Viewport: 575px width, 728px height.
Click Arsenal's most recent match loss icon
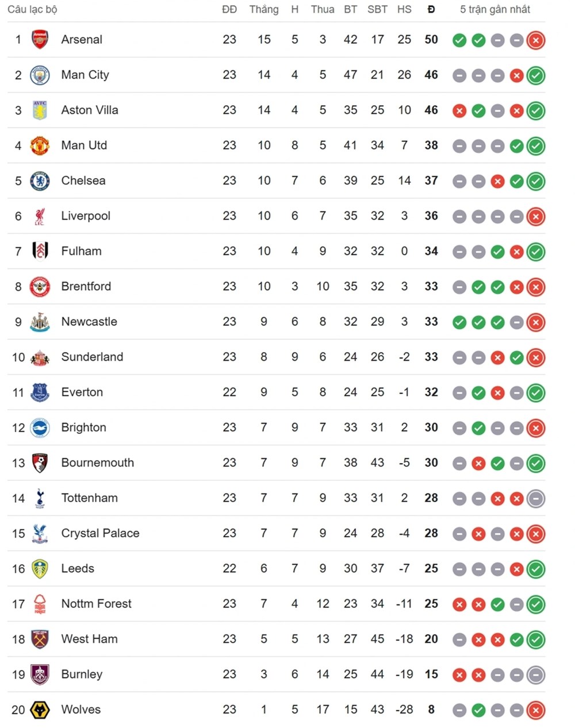click(535, 40)
